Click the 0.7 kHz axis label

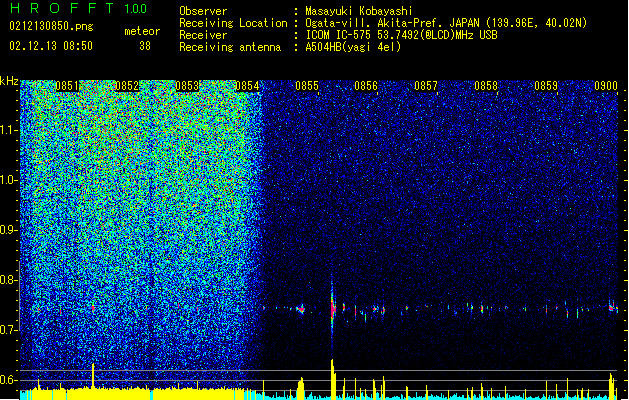coord(8,329)
